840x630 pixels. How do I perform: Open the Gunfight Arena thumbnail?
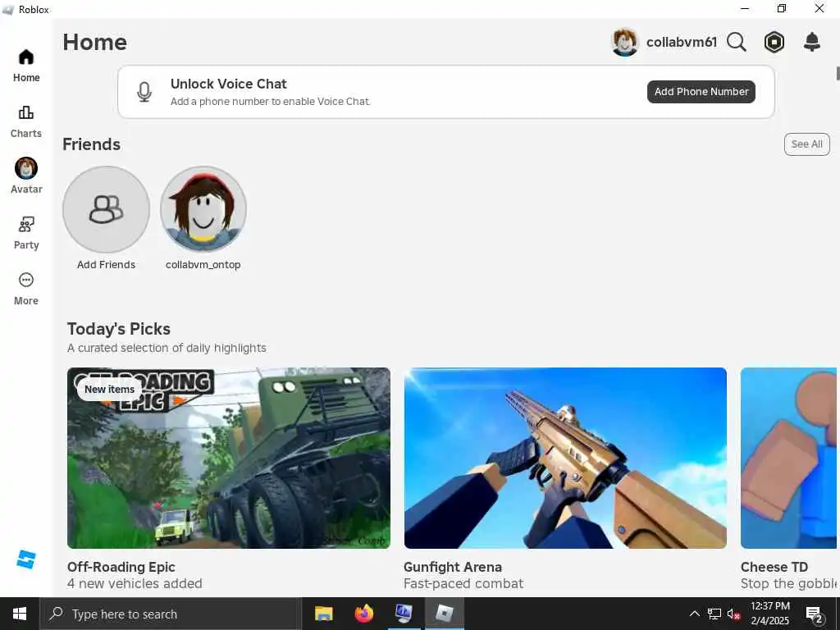(x=565, y=458)
